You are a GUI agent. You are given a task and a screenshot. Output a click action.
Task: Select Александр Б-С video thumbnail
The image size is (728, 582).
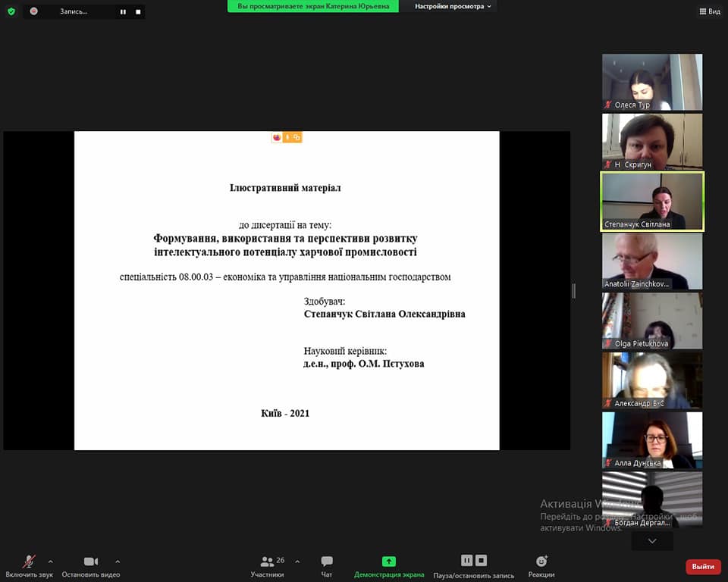coord(652,380)
